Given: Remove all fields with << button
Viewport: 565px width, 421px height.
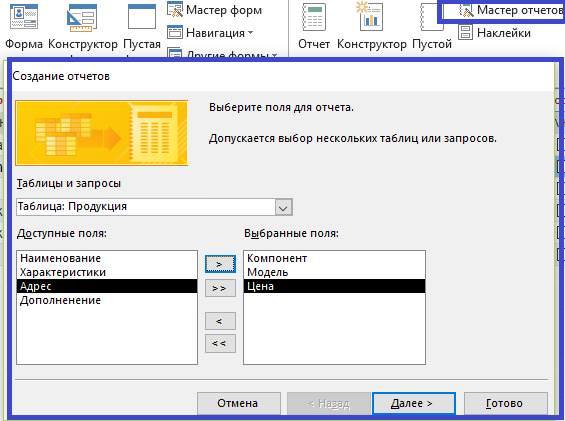Looking at the screenshot, I should coord(220,344).
